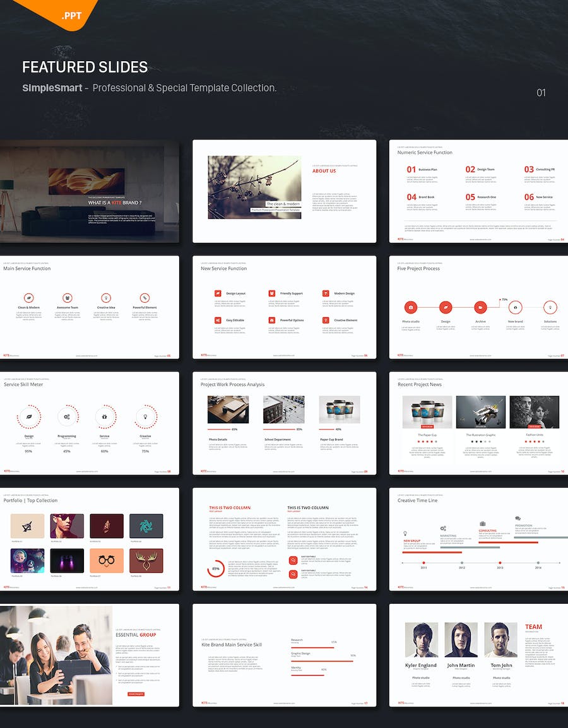Click the Paper Cup Brand photo
The width and height of the screenshot is (568, 728).
pyautogui.click(x=340, y=409)
